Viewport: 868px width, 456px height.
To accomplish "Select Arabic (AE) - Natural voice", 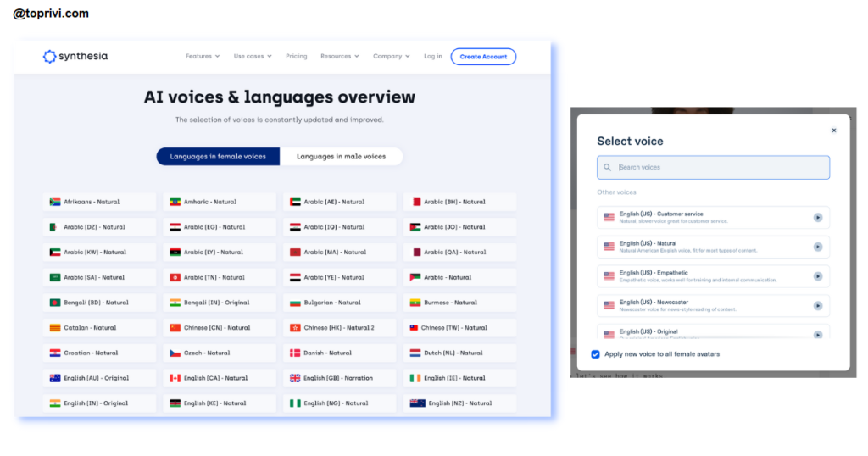I will pos(340,202).
